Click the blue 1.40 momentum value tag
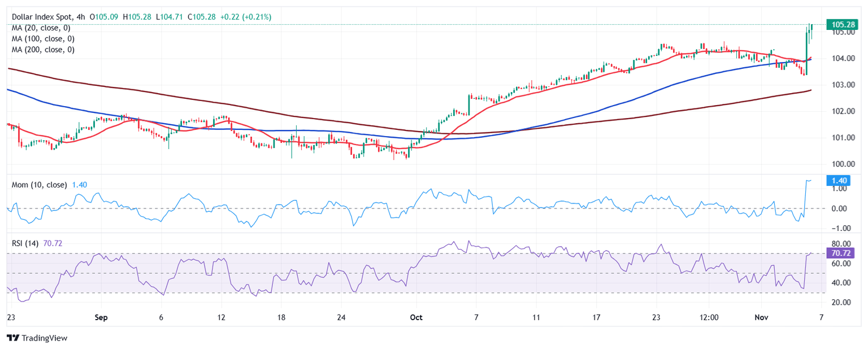This screenshot has width=868, height=349. coord(839,181)
